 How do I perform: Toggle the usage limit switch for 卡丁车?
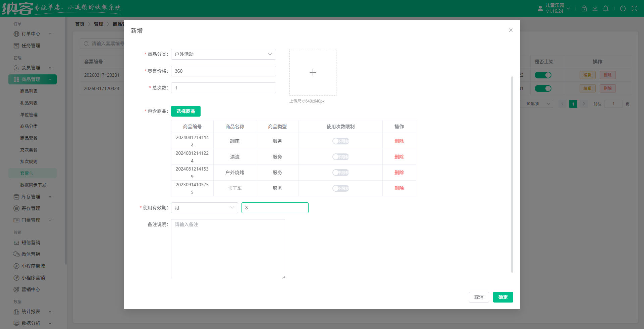click(x=340, y=188)
